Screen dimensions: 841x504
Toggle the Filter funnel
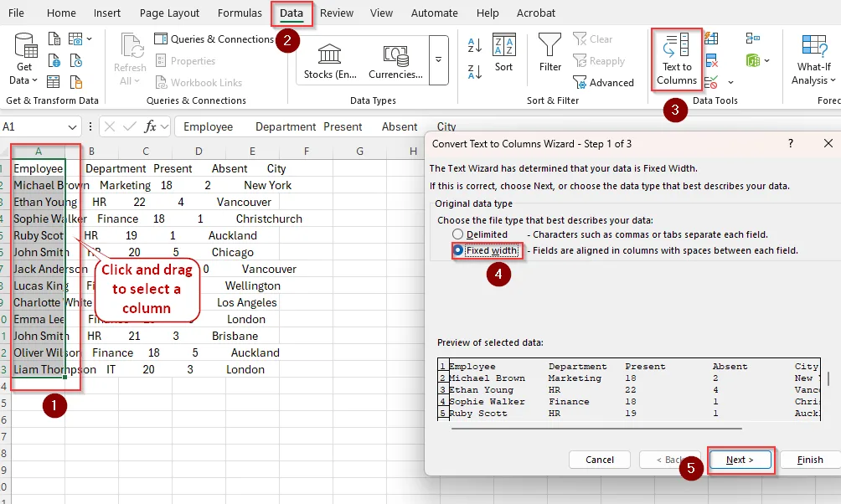coord(550,53)
